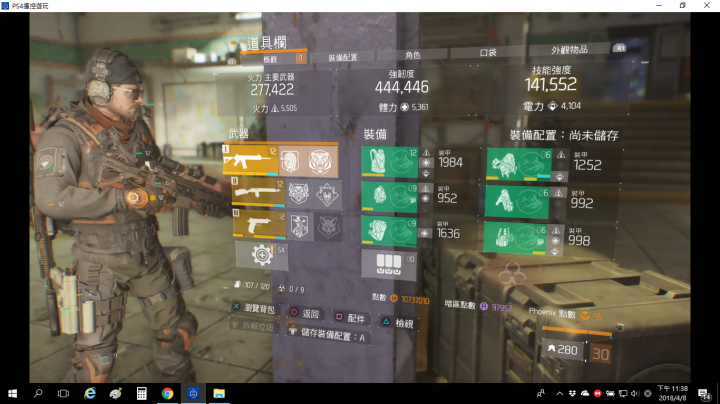Click the backpack capacity 107 / 120 text
The height and width of the screenshot is (404, 720).
[257, 286]
